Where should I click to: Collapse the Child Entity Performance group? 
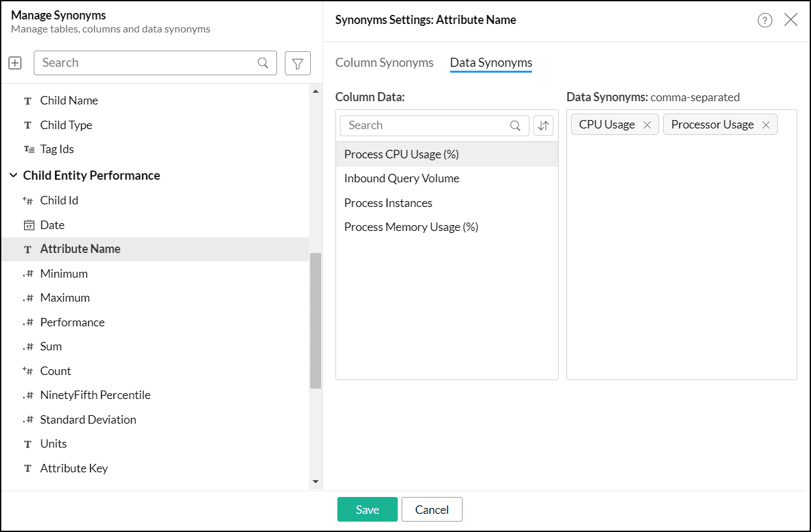(13, 176)
